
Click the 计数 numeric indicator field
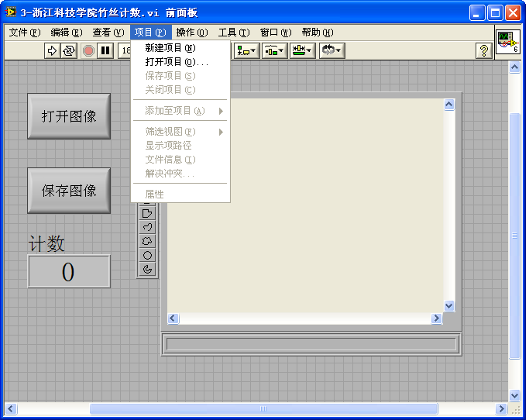[x=69, y=272]
